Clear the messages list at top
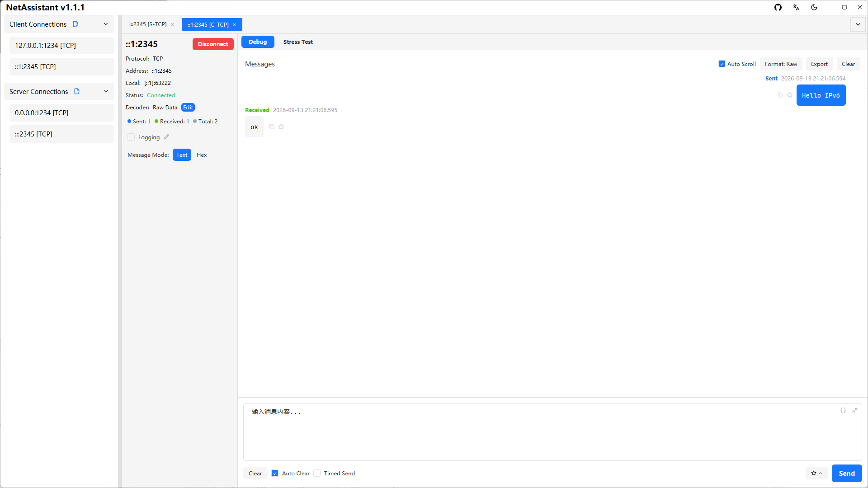This screenshot has height=488, width=868. pyautogui.click(x=848, y=64)
